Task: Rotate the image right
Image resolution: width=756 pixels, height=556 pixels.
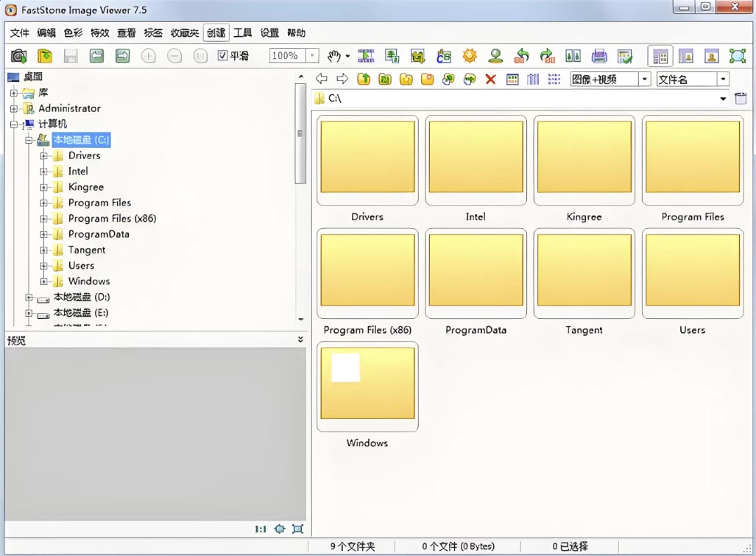Action: pyautogui.click(x=545, y=55)
